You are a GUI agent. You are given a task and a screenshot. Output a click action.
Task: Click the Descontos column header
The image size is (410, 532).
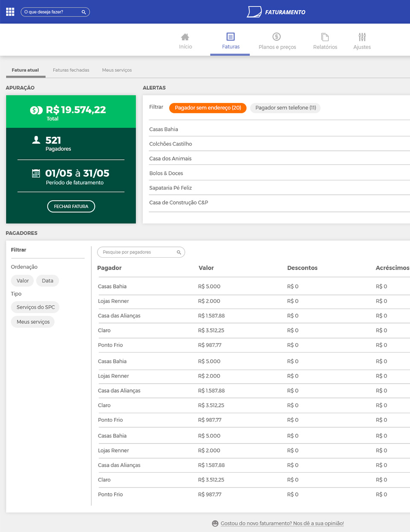[302, 268]
